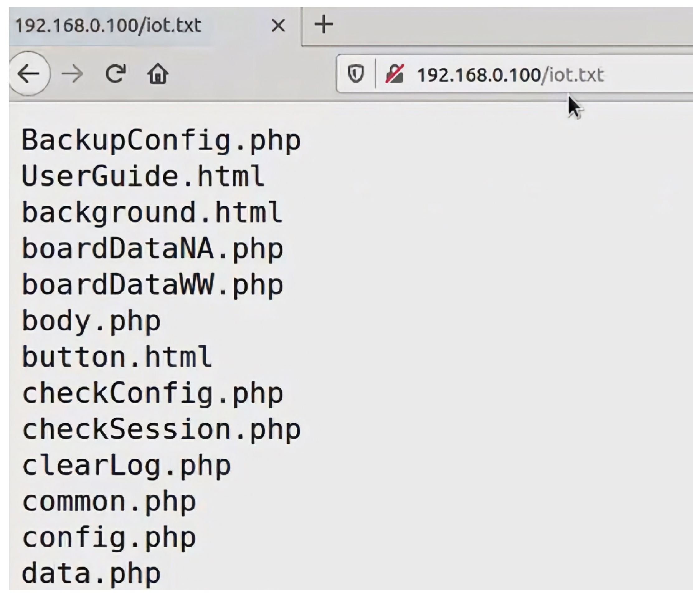
Task: Click the checkConfig.php line
Action: 152,393
